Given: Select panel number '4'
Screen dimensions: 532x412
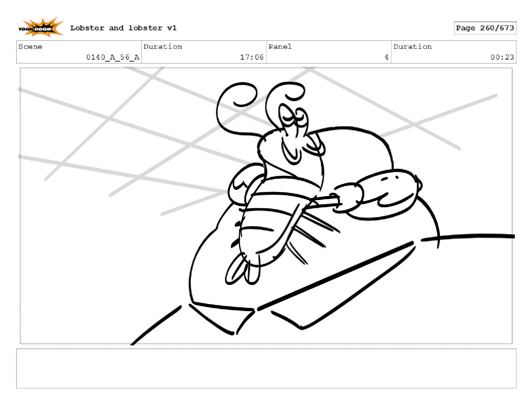Looking at the screenshot, I should (x=387, y=57).
